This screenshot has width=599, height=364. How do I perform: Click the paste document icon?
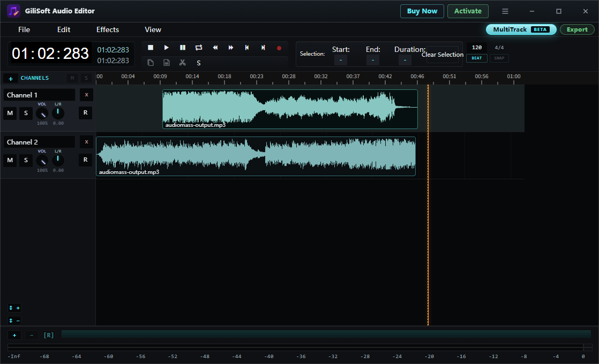click(x=167, y=63)
